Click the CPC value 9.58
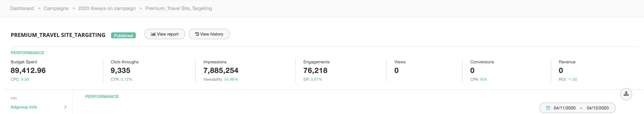This screenshot has height=114, width=644. pos(25,79)
